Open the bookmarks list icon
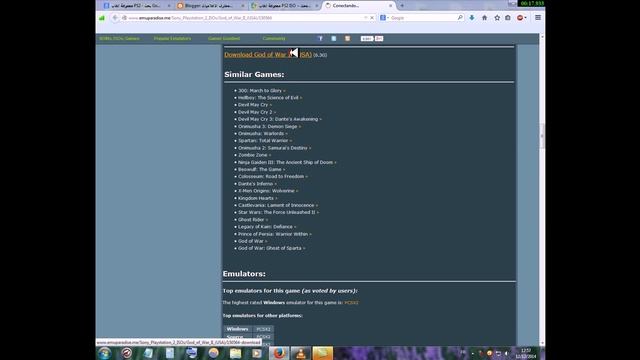 tap(508, 18)
